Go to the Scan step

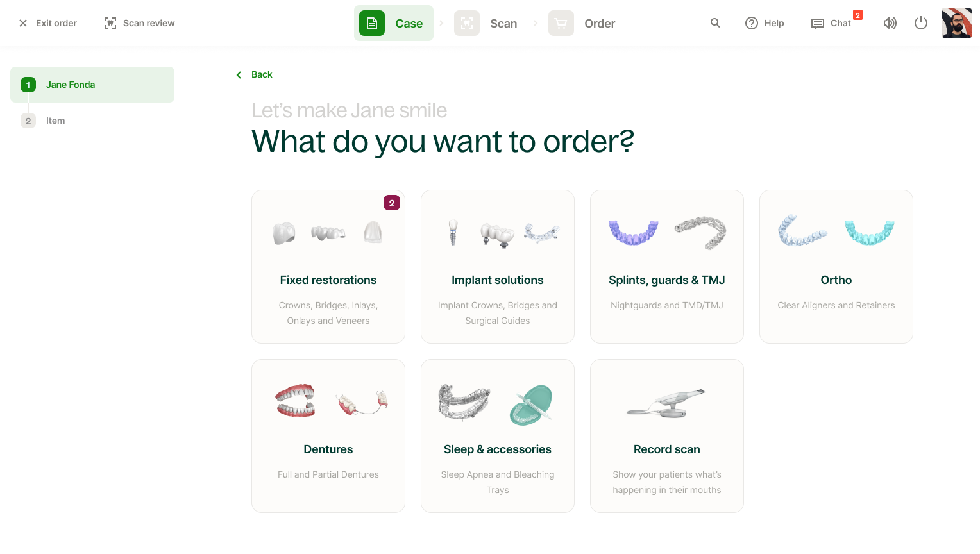[x=486, y=23]
